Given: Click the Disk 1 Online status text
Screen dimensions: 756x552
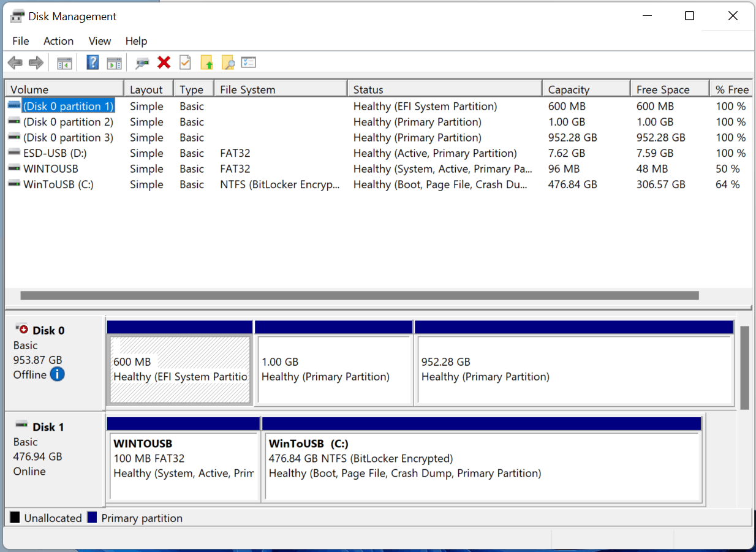Looking at the screenshot, I should [x=29, y=471].
